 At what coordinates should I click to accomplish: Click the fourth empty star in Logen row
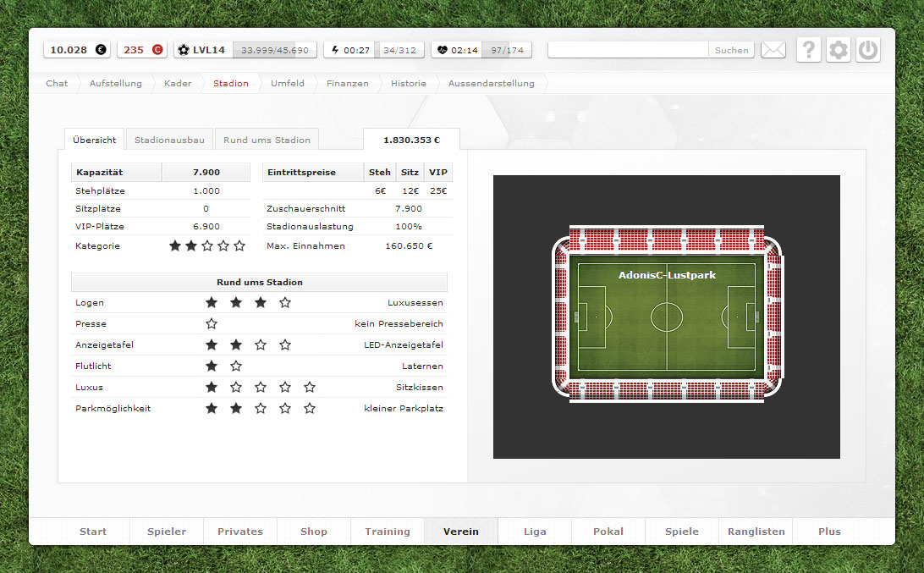285,302
